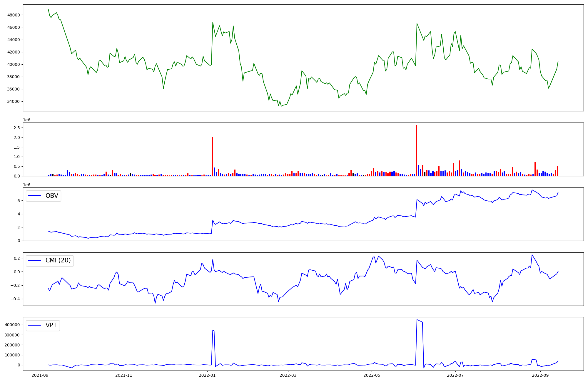The width and height of the screenshot is (588, 382).
Task: Click the OBV legend label
Action: [52, 196]
